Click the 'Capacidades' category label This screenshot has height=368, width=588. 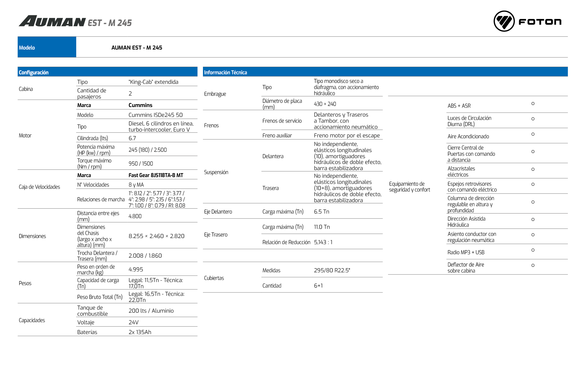[32, 320]
